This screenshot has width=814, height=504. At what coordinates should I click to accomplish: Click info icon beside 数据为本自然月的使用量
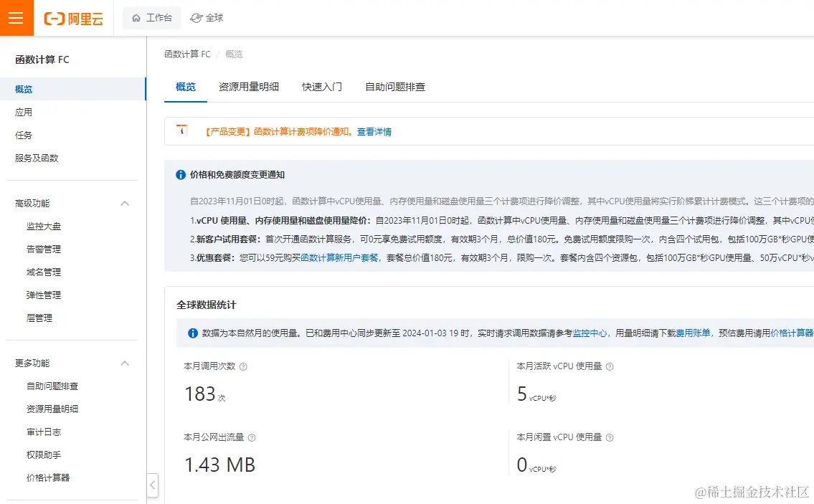(x=193, y=333)
